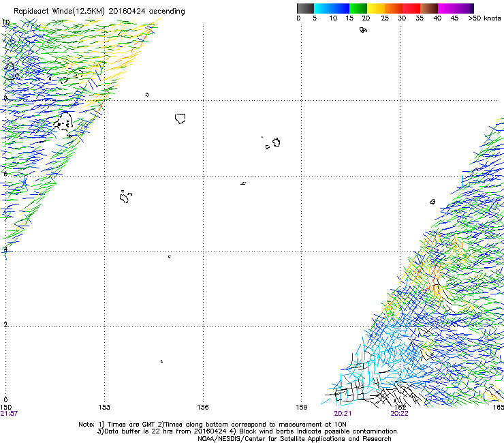This screenshot has height=443, width=504.
Task: Click the orange 25-30 knots legend color
Action: coord(394,8)
